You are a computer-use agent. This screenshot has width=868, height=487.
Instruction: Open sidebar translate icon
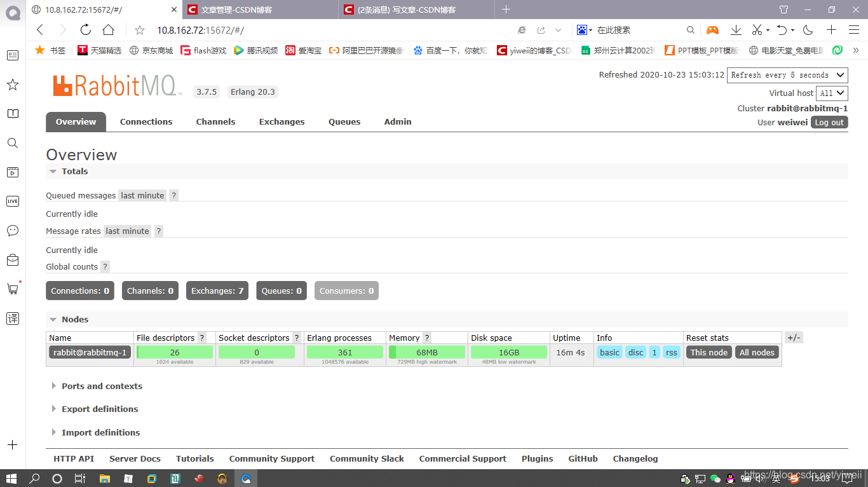coord(12,318)
